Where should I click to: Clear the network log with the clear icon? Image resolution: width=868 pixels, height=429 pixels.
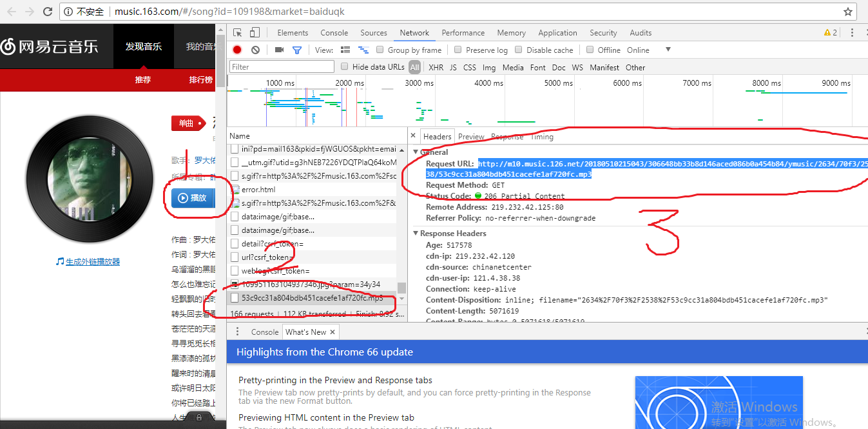tap(256, 50)
